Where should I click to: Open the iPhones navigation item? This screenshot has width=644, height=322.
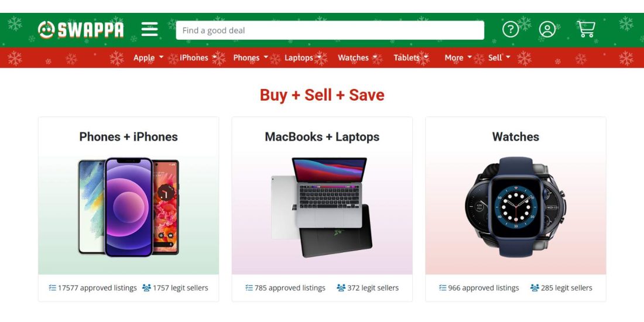194,57
